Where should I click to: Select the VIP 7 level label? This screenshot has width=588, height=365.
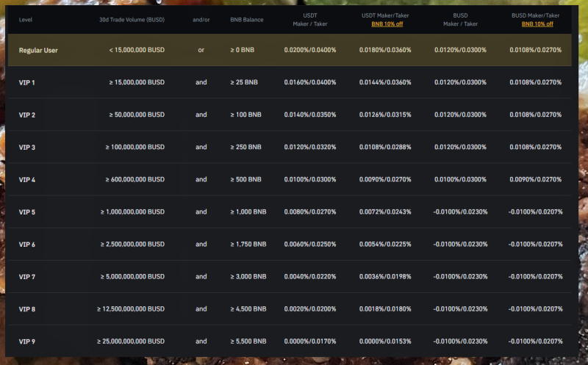coord(27,277)
